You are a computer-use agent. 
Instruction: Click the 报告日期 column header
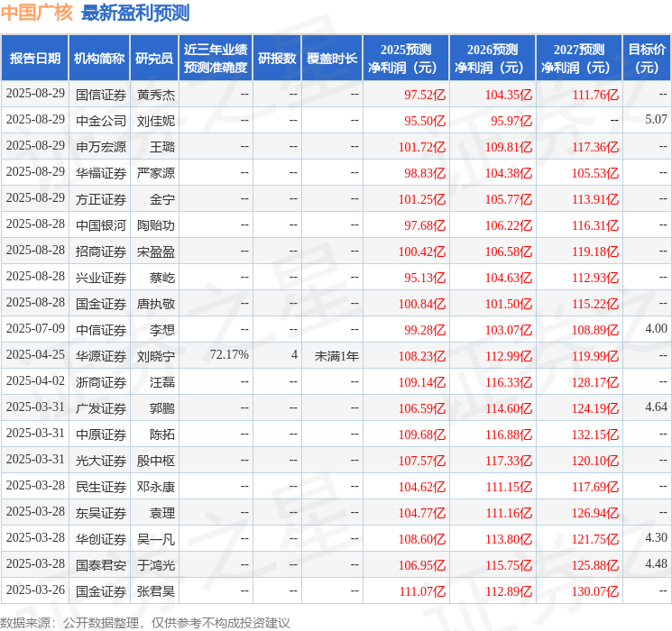coord(34,59)
